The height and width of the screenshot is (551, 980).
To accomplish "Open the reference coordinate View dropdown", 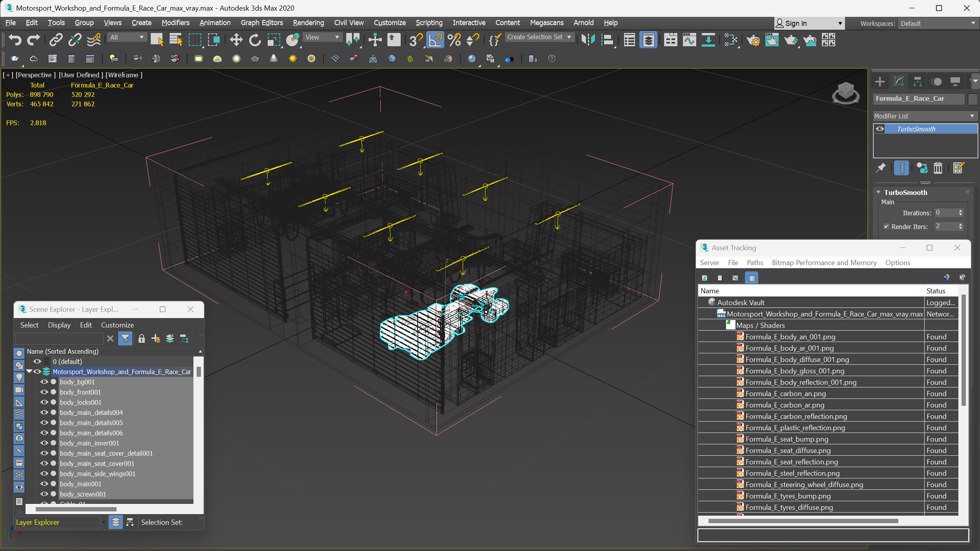I will [322, 37].
